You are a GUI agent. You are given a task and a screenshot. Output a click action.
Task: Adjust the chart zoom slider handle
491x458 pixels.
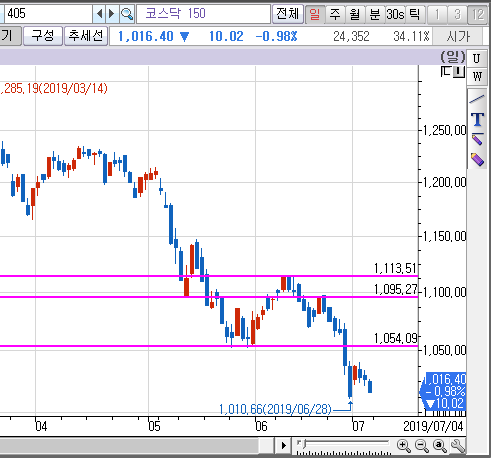tap(304, 443)
